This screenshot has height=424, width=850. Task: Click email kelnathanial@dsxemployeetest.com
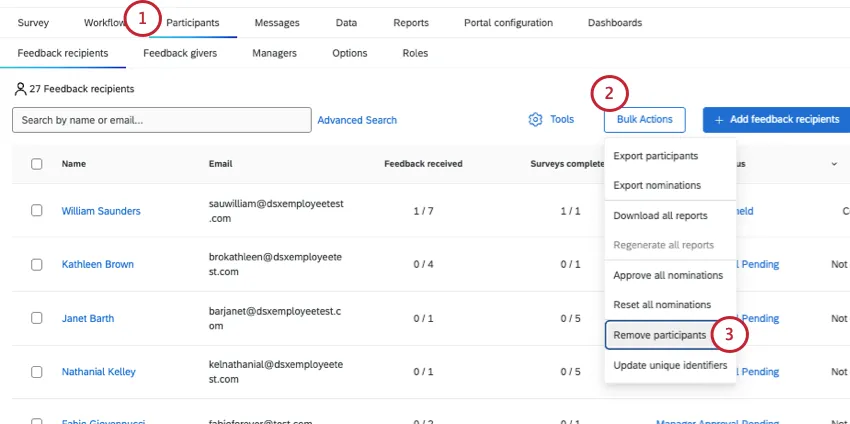[276, 372]
